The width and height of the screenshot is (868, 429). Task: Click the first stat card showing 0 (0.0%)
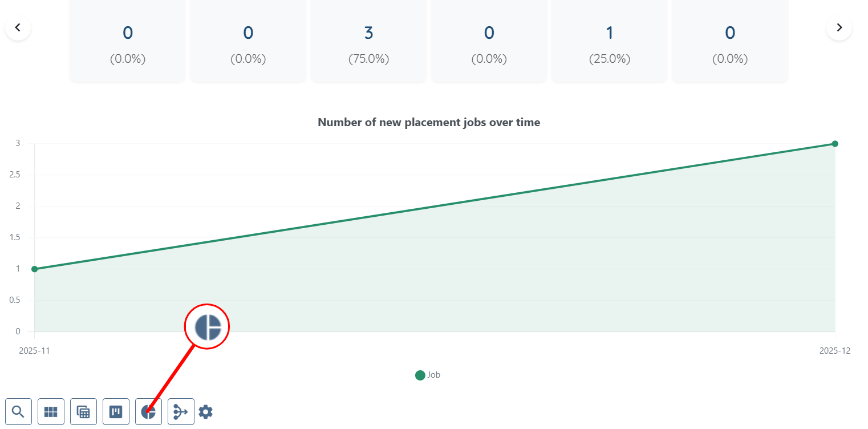(128, 40)
